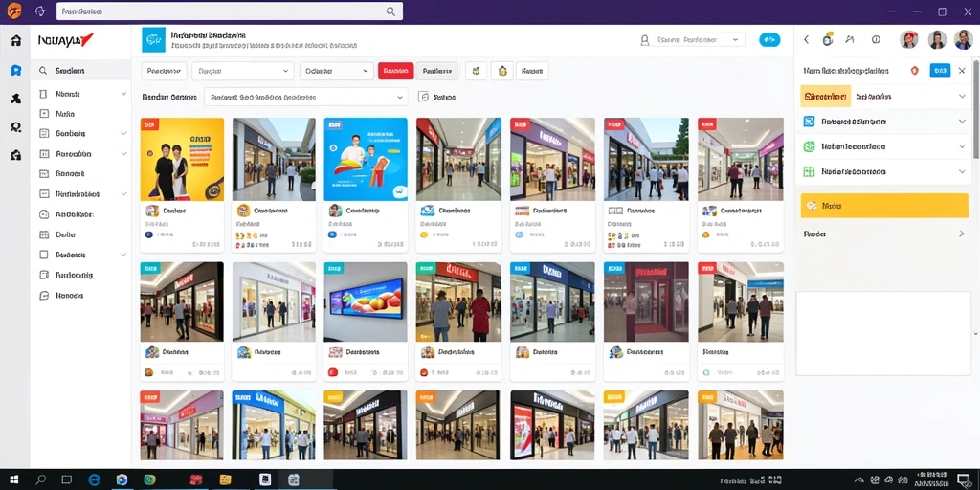Image resolution: width=980 pixels, height=490 pixels.
Task: Expand the chevron on the blue checklist panel row
Action: point(962,122)
